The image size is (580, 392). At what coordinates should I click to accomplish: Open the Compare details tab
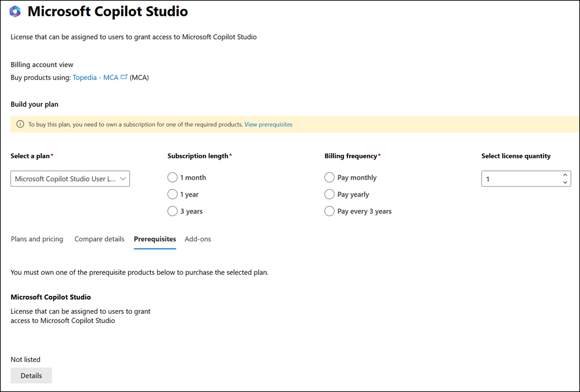tap(99, 239)
